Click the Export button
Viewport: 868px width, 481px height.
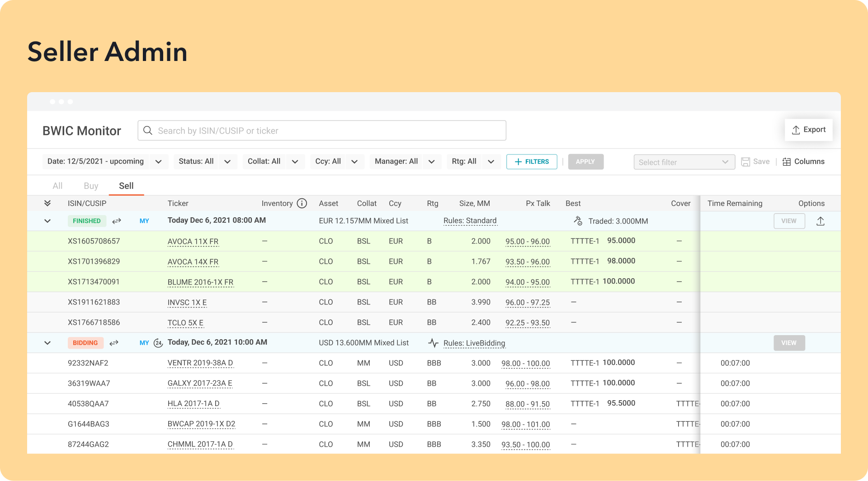tap(808, 130)
